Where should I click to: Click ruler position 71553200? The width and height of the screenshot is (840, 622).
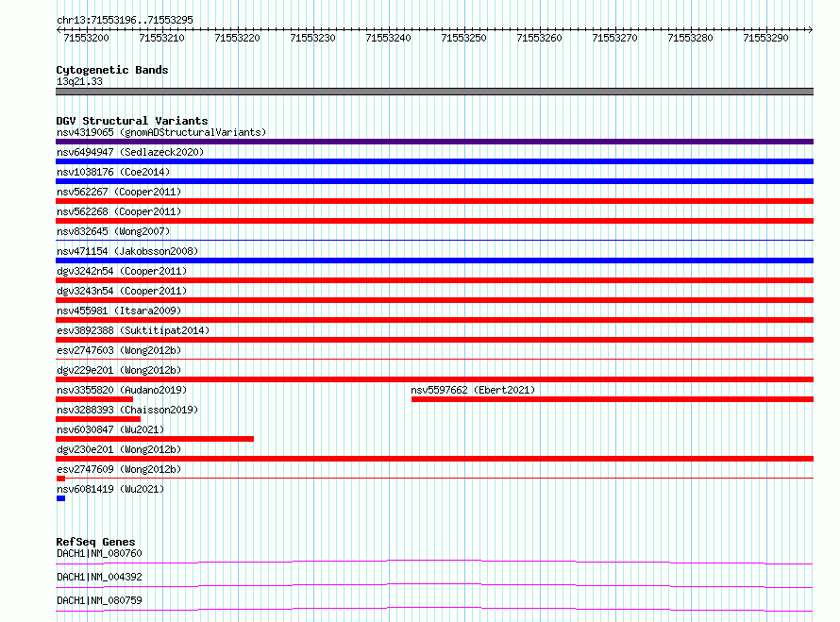click(x=86, y=38)
